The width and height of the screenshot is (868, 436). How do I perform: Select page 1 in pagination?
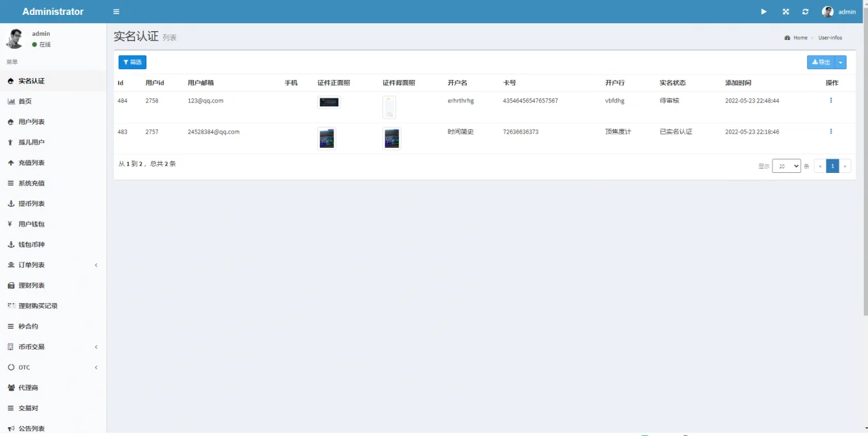[x=832, y=166]
